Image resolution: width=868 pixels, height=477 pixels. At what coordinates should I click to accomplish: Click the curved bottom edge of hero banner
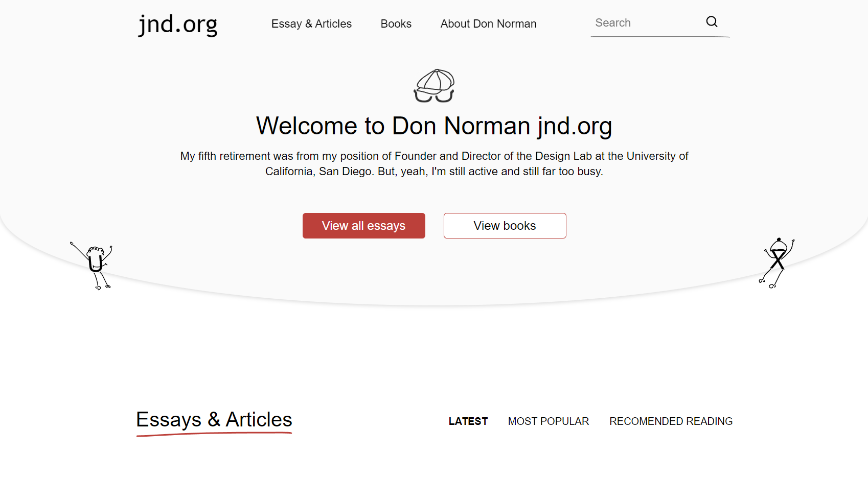434,304
